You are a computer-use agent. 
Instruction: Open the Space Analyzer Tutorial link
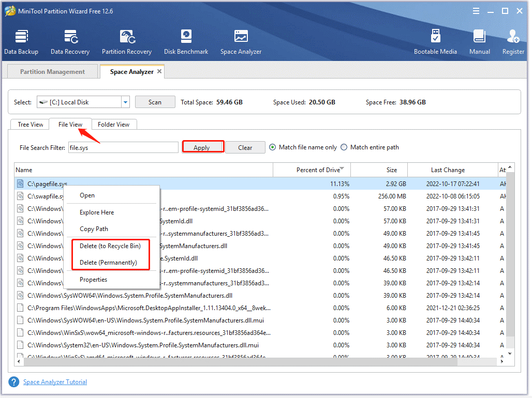(55, 381)
